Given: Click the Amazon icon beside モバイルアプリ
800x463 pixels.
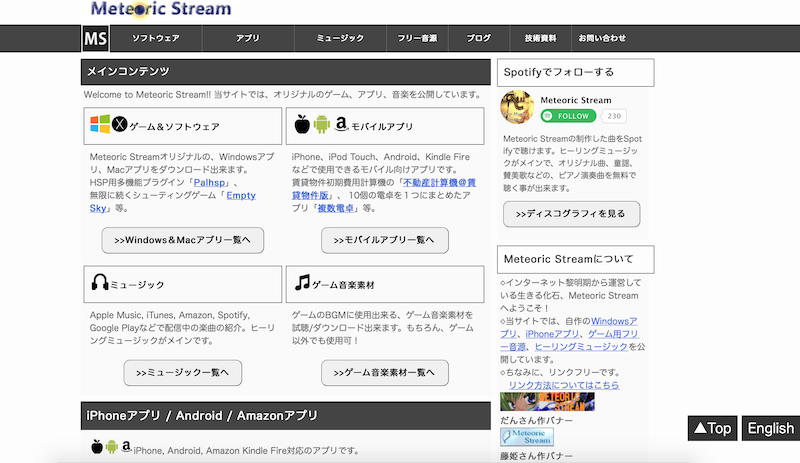Looking at the screenshot, I should pos(341,124).
